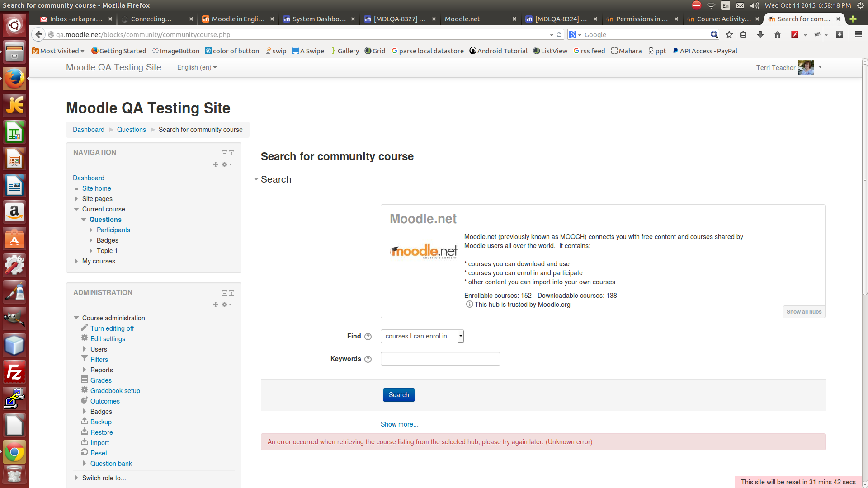Viewport: 868px width, 488px height.
Task: Launch Firefox from the Ubuntu dock
Action: [14, 79]
